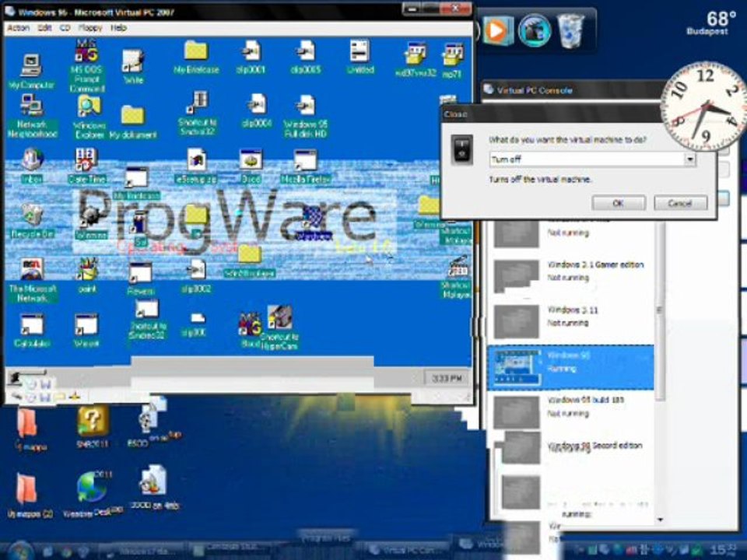
Task: Open Network Neighborhood icon
Action: pos(32,117)
